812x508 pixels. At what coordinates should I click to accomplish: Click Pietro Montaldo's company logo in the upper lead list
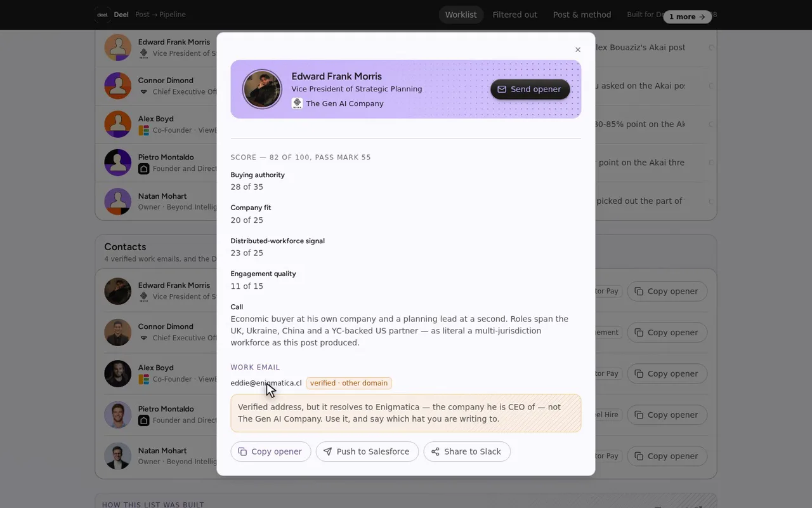click(x=144, y=169)
